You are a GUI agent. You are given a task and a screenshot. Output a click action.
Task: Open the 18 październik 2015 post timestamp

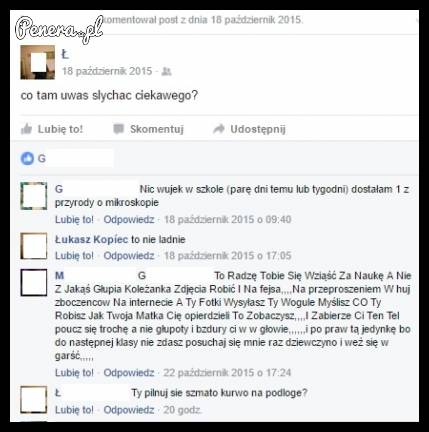point(107,71)
